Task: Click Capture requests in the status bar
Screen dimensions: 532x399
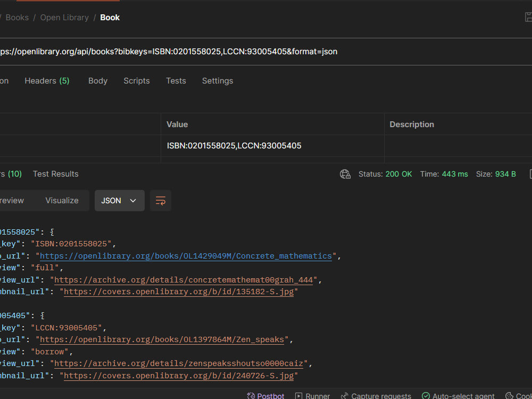Action: click(x=376, y=396)
